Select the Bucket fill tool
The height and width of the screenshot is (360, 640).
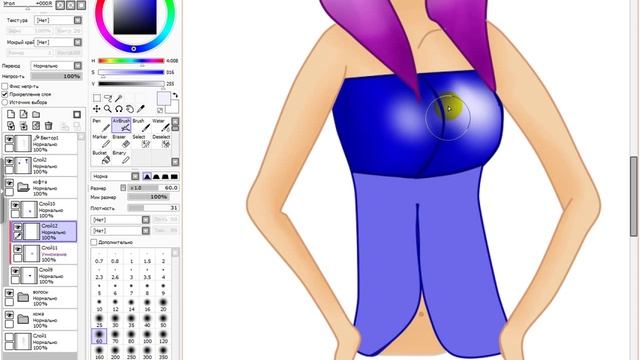(100, 157)
